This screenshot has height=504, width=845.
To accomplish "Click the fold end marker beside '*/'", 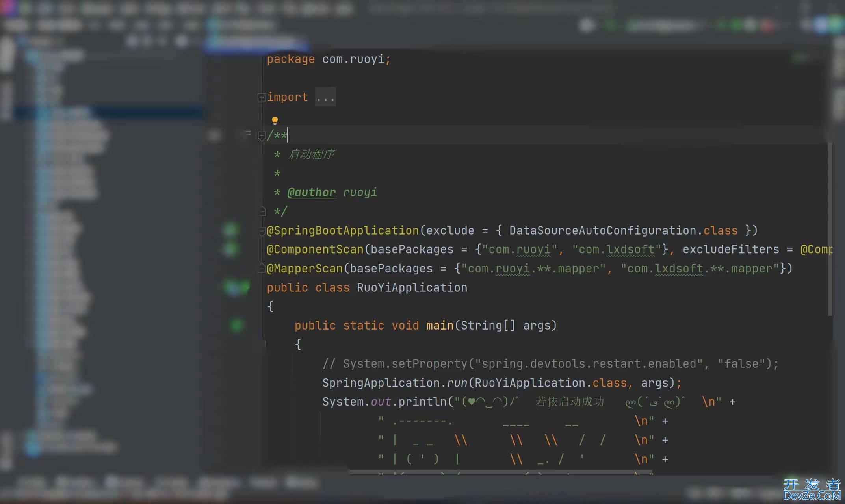I will tap(263, 212).
